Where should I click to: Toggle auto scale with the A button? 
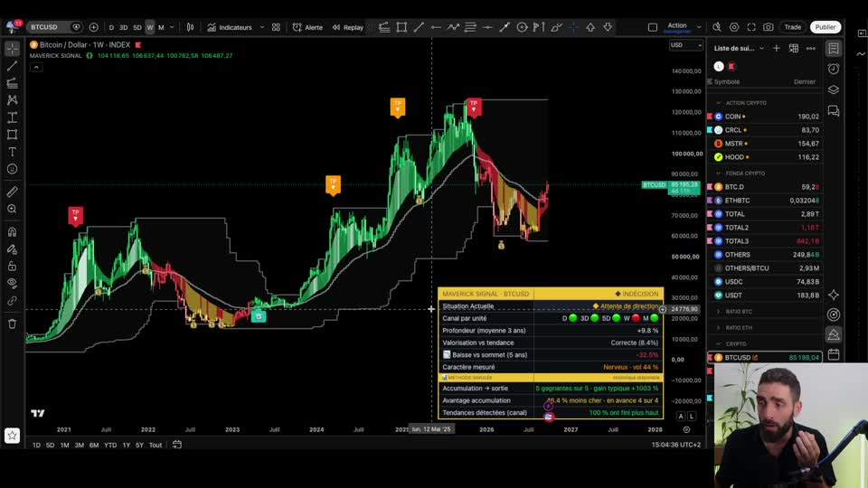pos(681,416)
